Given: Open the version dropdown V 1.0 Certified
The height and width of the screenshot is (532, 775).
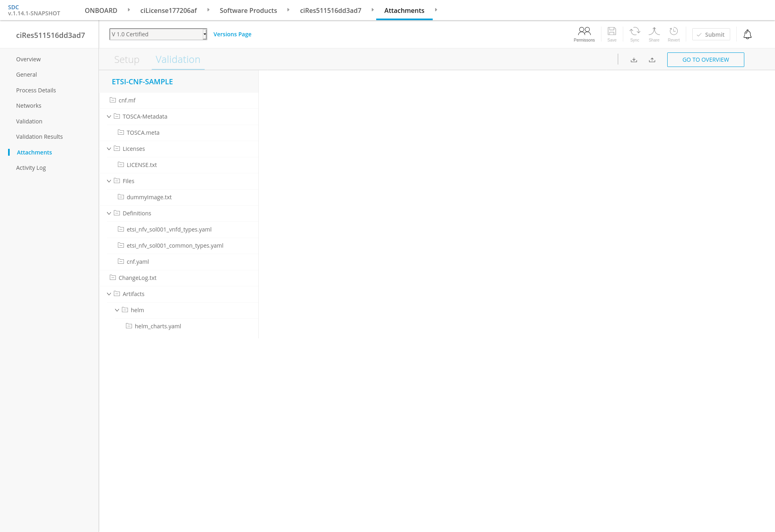Looking at the screenshot, I should (x=158, y=34).
